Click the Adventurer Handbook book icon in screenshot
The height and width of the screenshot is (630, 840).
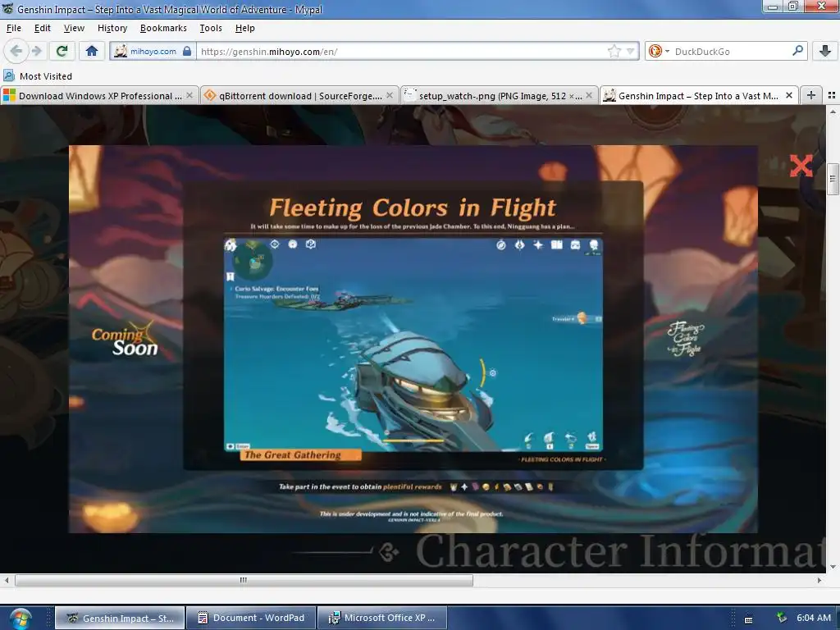[557, 244]
